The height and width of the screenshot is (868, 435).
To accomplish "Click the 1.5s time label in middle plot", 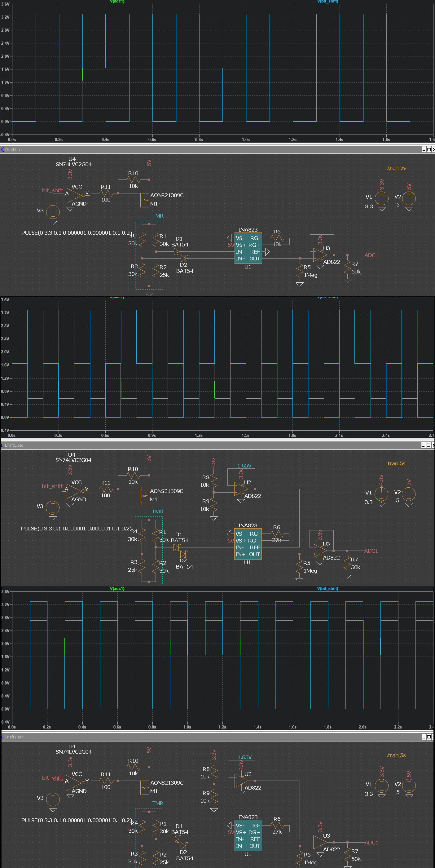I will (x=245, y=435).
